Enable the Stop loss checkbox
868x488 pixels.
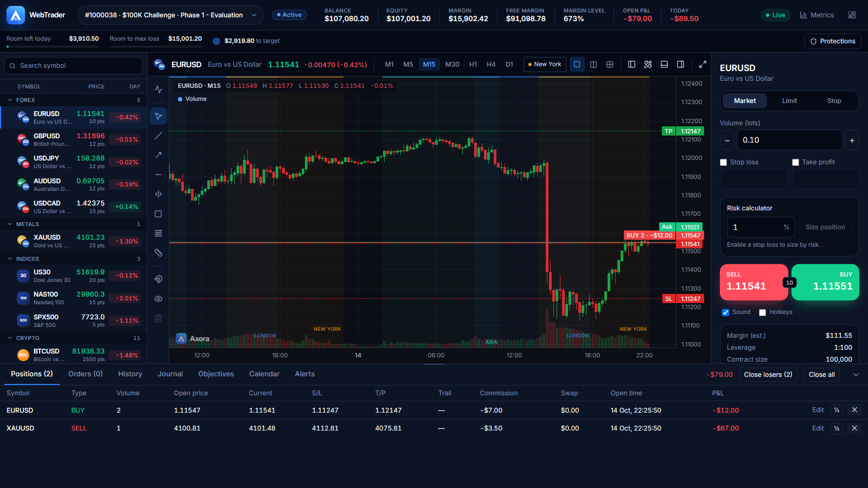723,162
